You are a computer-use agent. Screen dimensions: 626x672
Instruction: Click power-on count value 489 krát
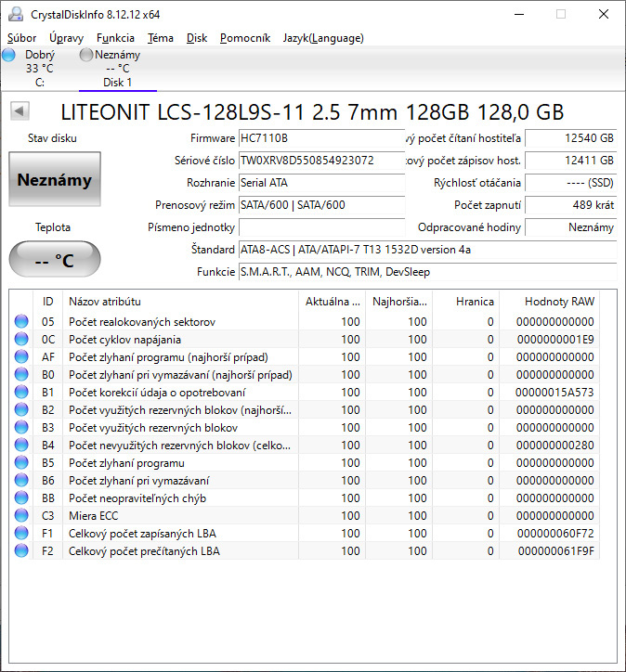570,205
